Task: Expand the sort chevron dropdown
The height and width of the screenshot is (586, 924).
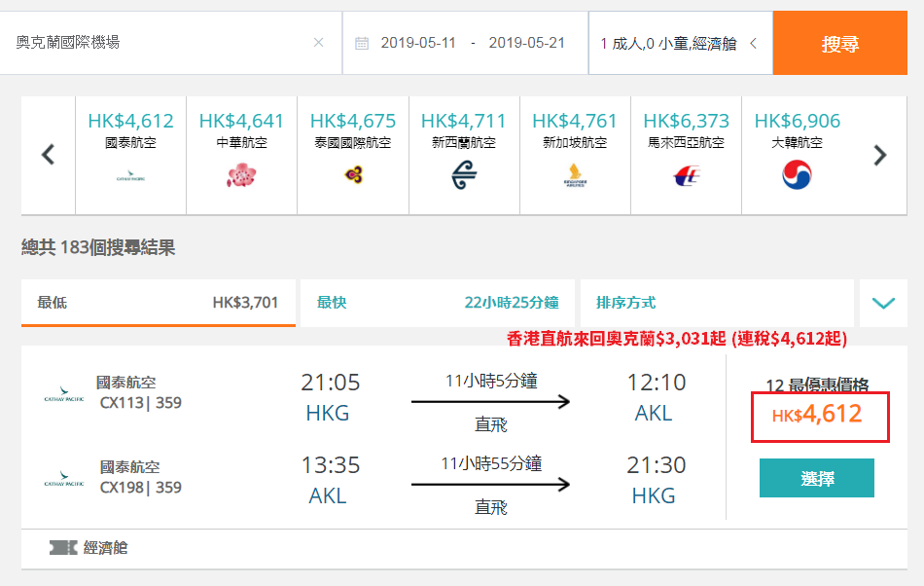Action: [883, 303]
